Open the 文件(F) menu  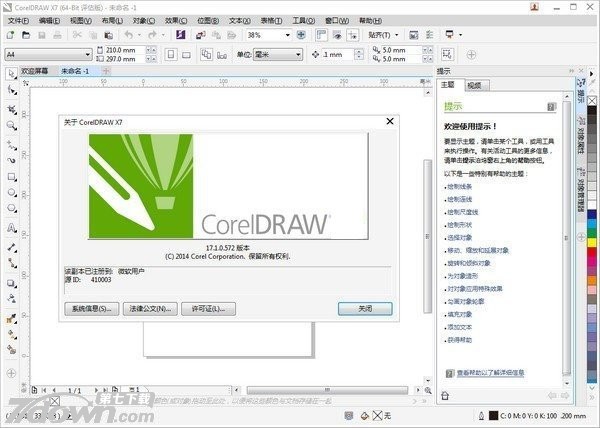[18, 21]
